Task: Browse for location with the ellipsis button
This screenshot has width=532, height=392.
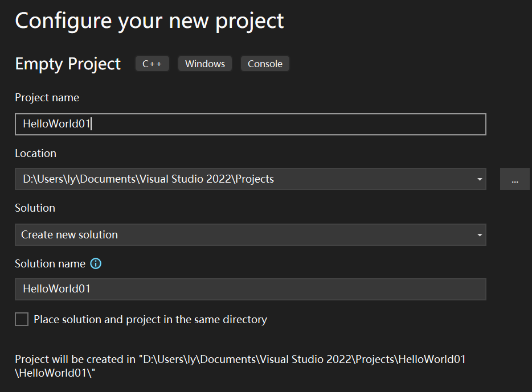Action: [x=514, y=179]
